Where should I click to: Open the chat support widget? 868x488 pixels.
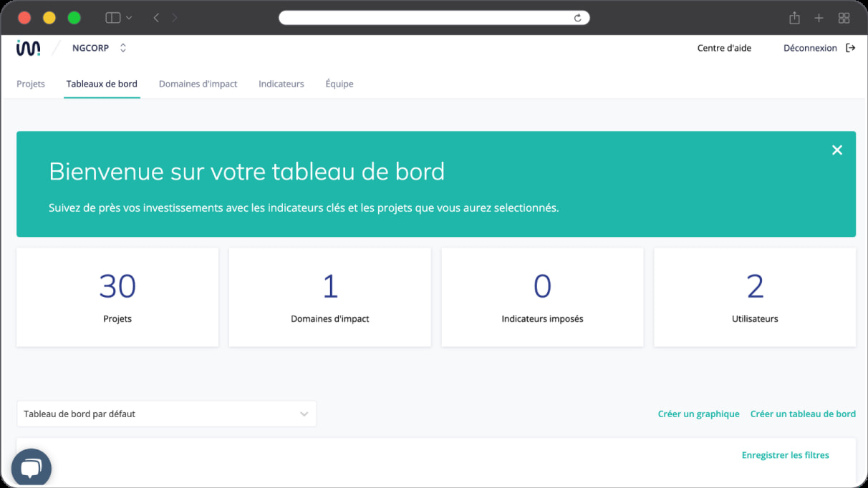click(31, 467)
